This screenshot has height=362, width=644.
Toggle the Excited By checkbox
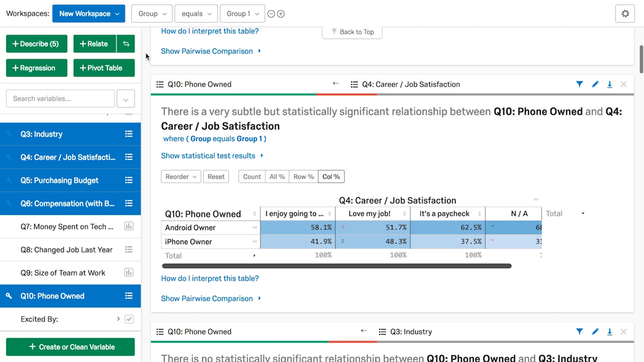(129, 319)
